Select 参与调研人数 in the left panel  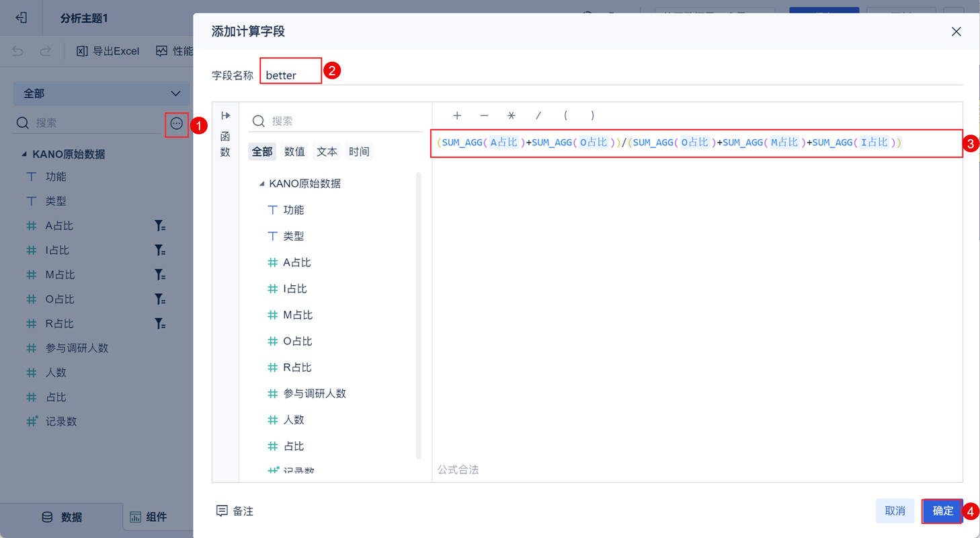click(x=77, y=348)
